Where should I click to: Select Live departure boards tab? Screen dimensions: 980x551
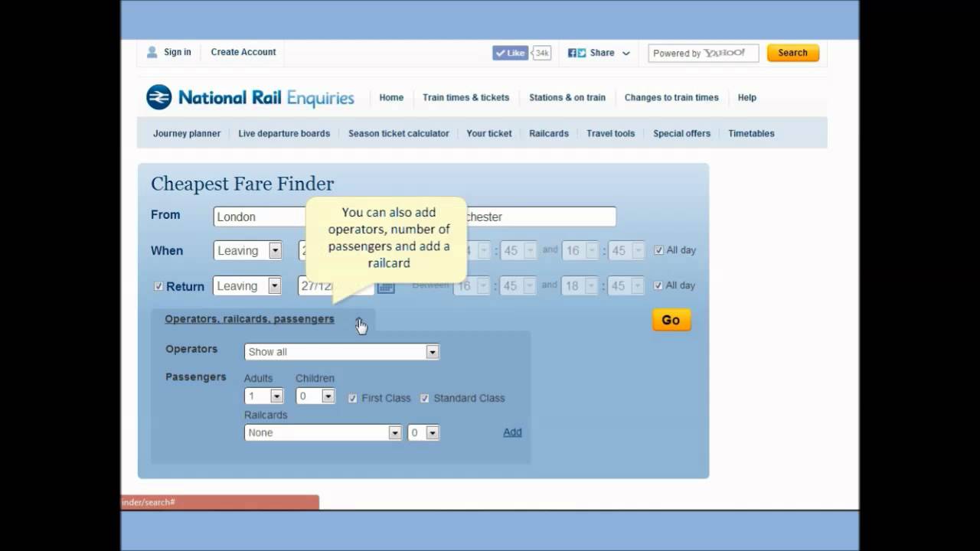(x=284, y=133)
